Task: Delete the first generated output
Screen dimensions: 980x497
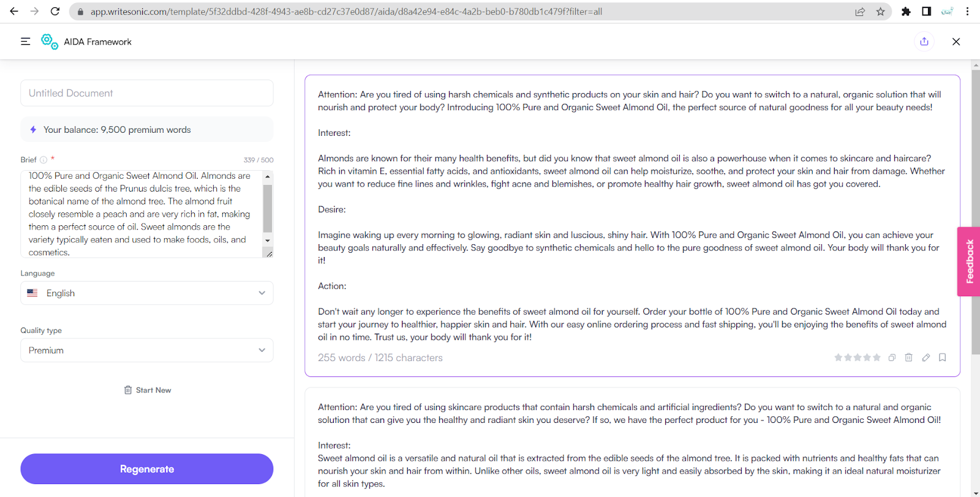Action: tap(908, 357)
